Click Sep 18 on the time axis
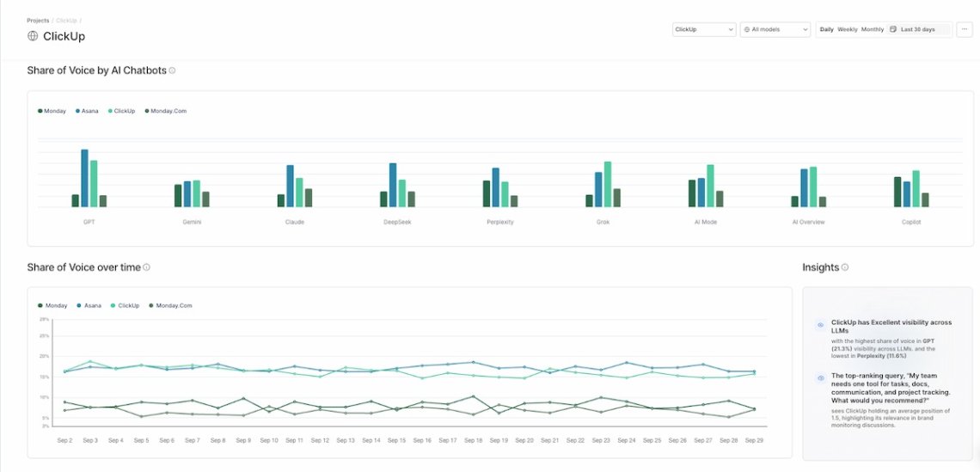 pyautogui.click(x=473, y=440)
